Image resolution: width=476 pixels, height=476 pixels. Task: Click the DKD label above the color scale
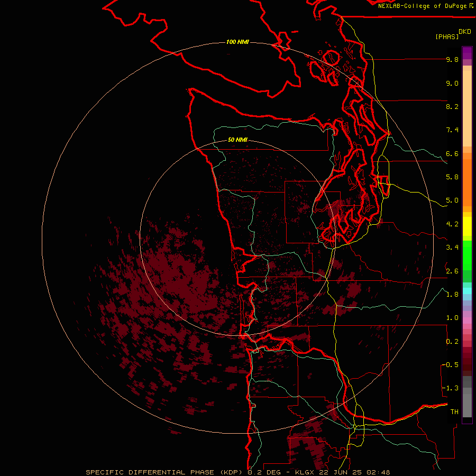(x=465, y=31)
